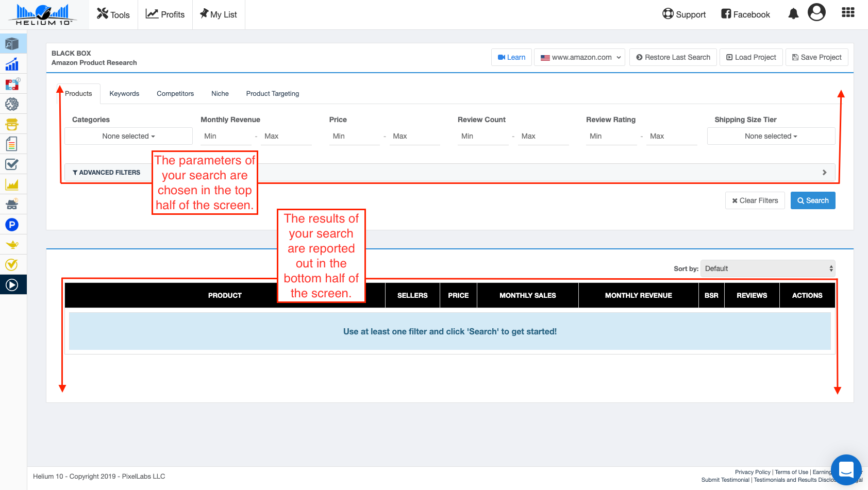This screenshot has width=868, height=490.
Task: Open the blue circled P sidebar icon
Action: (x=12, y=225)
